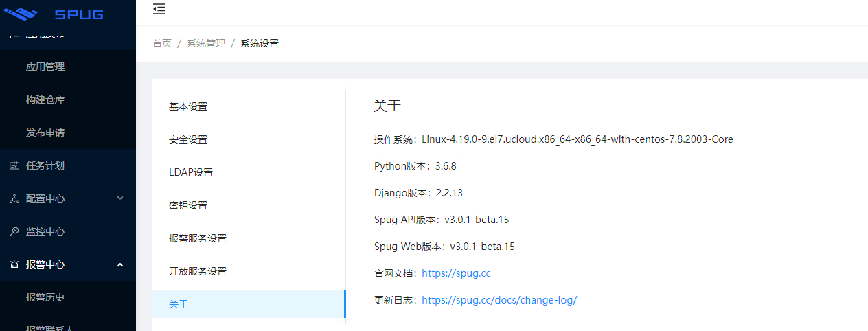Open 监控中心 menu item

click(68, 231)
